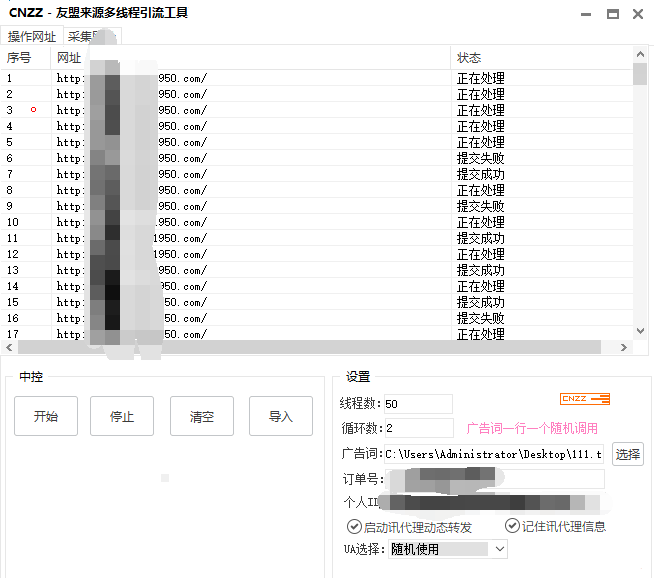Open the tab next to 操作网址
Viewport: 654px width, 578px height.
click(x=92, y=36)
